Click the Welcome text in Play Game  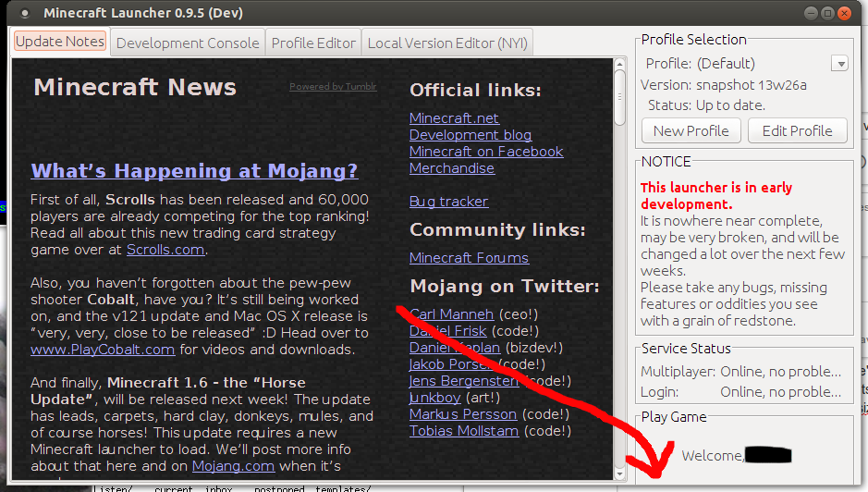point(713,455)
